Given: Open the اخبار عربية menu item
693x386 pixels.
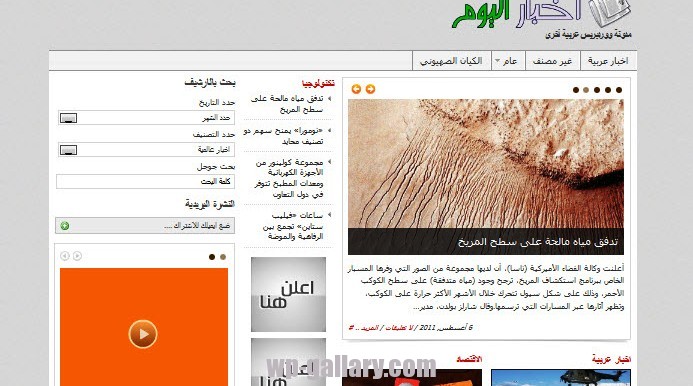Looking at the screenshot, I should coord(608,61).
